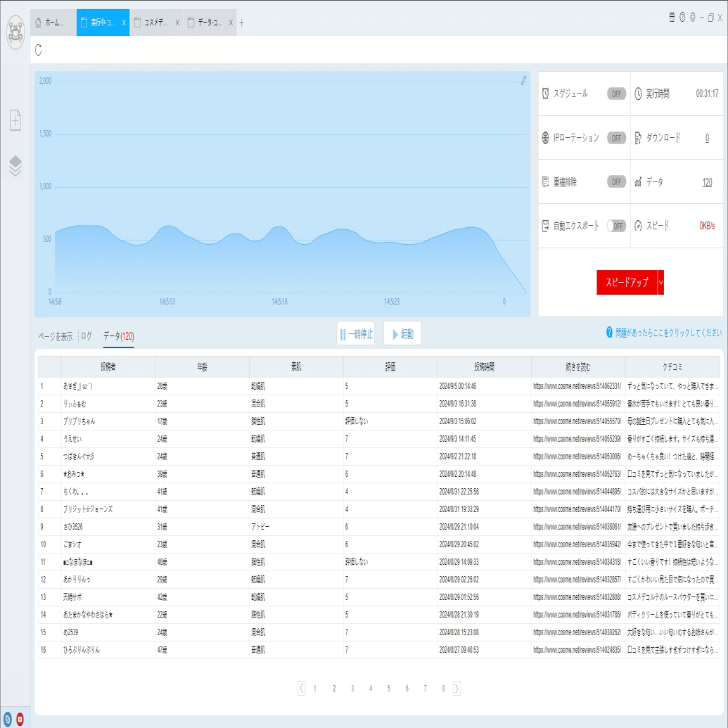Click the Skype icon at bottom left
Screen dimensions: 728x728
pos(8,719)
